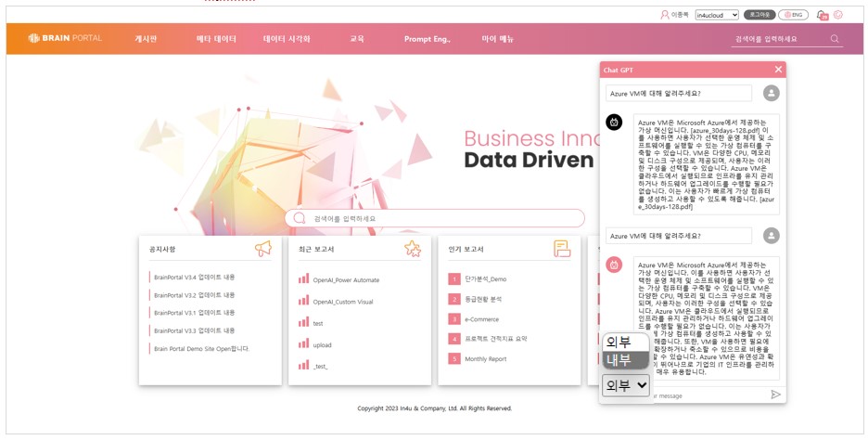This screenshot has height=440, width=868.
Task: Click rank 1 badge for 단간분석_Demo
Action: [x=453, y=279]
